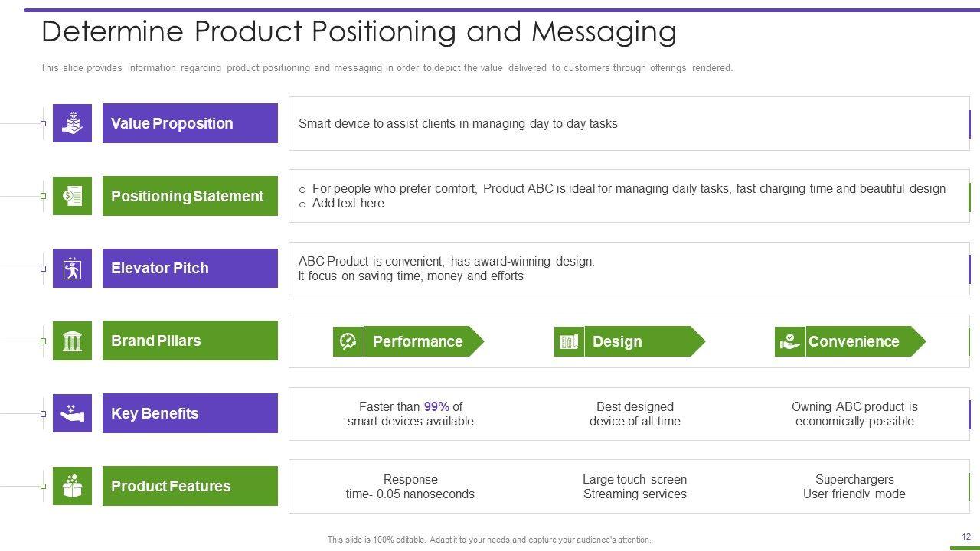Click the Product Features box icon
980x551 pixels.
tap(72, 486)
